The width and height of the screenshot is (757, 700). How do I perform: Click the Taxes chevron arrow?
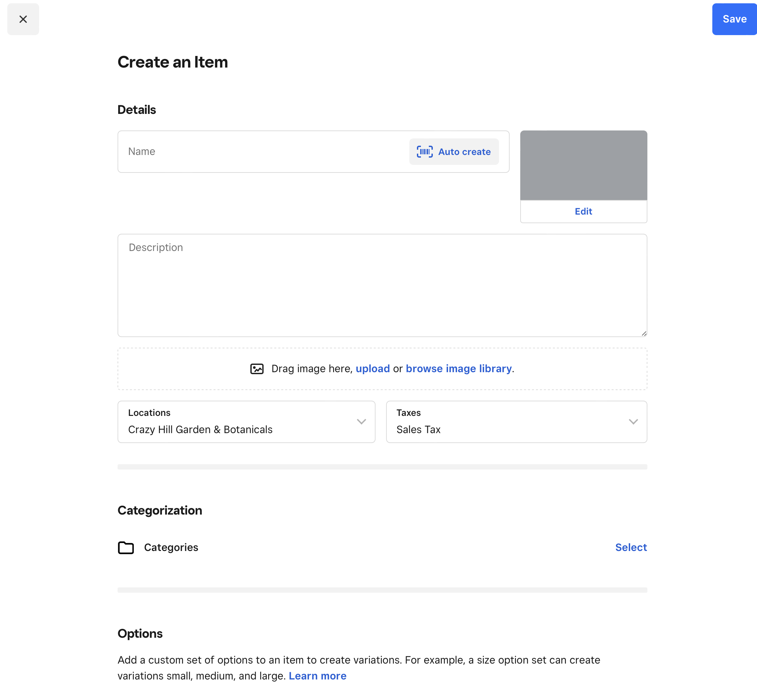pyautogui.click(x=633, y=422)
